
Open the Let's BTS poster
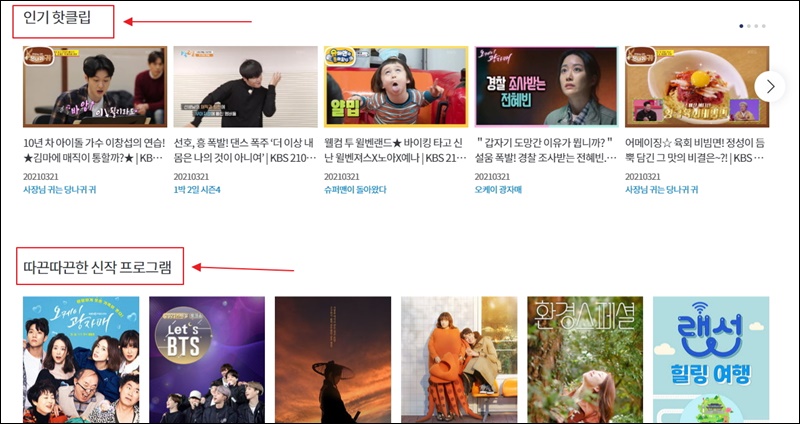207,360
